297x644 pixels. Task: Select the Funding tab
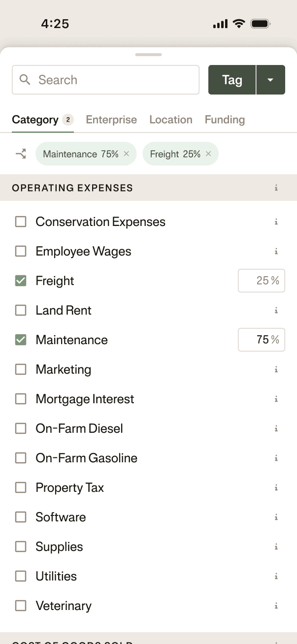225,120
